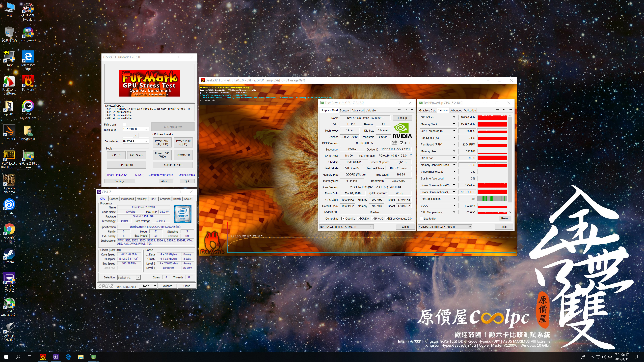
Task: Open GPU selector dropdown in GPU-Z Sensors window
Action: coord(445,227)
